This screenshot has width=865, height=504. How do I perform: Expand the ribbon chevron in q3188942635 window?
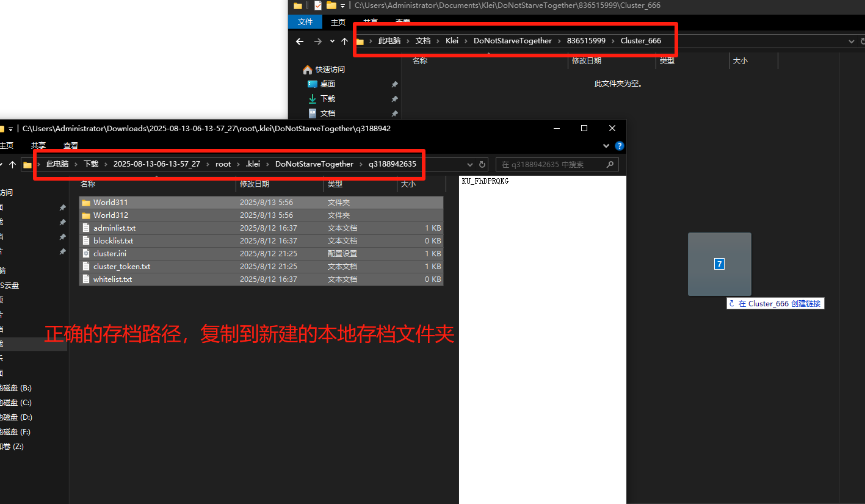(606, 146)
